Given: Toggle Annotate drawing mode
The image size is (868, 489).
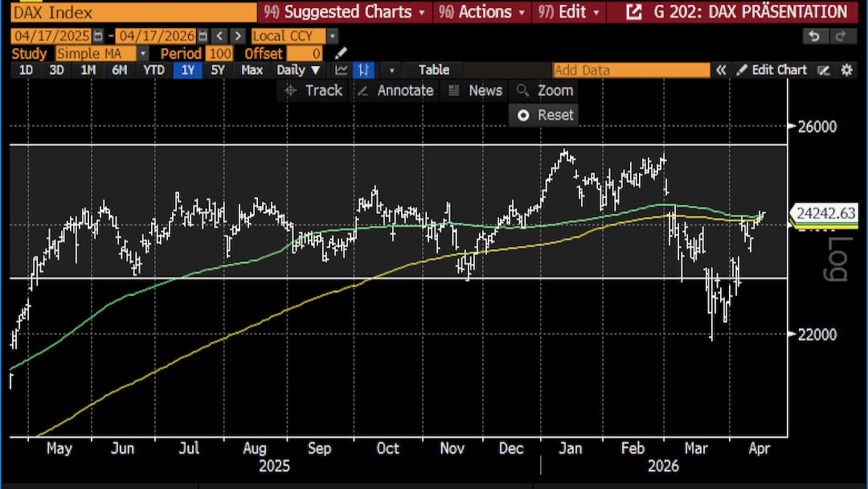Looking at the screenshot, I should [x=395, y=91].
